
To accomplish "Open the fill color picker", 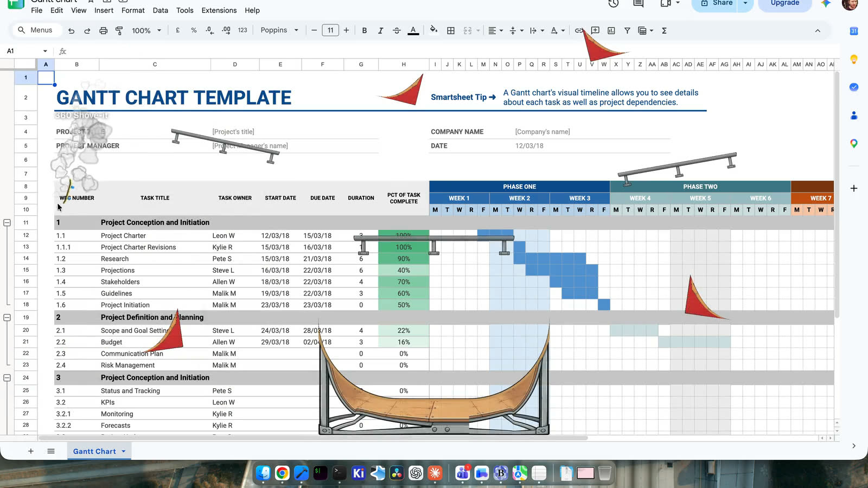I will (x=433, y=30).
